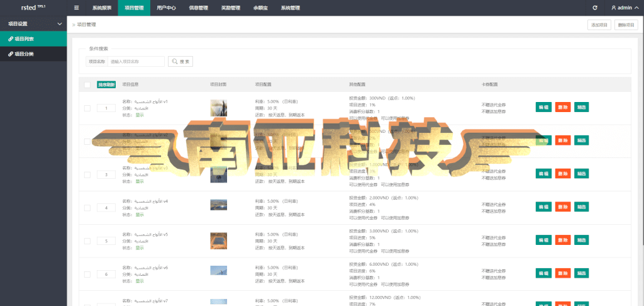Open the 系统管理 top menu

[291, 8]
